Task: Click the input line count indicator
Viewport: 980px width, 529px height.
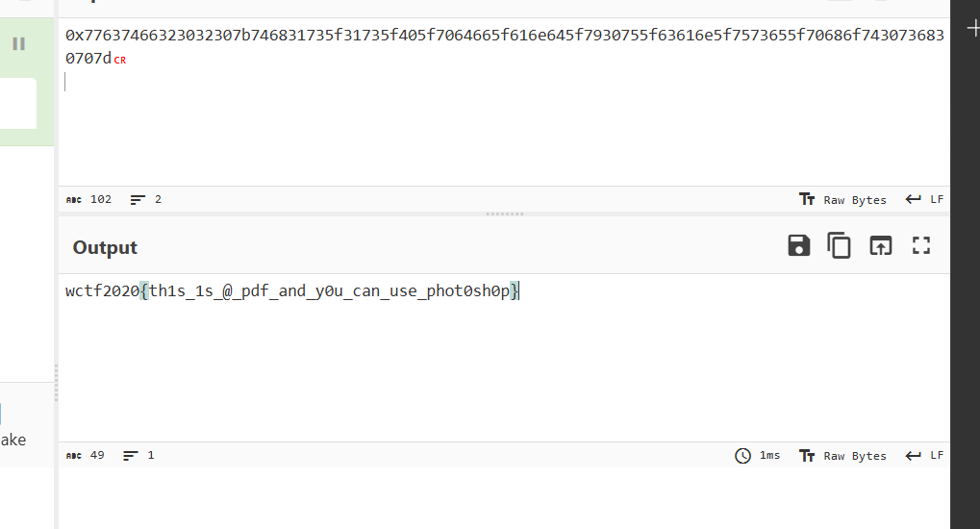Action: (x=146, y=200)
